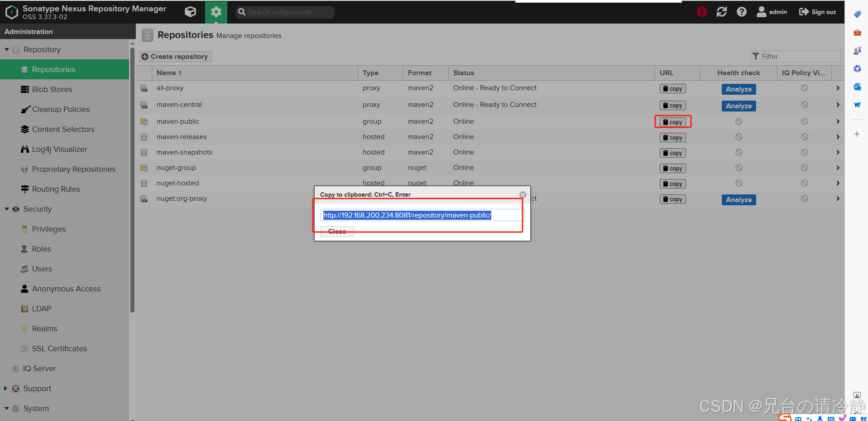Viewport: 868px width, 421px height.
Task: Click the Health check column header
Action: click(739, 73)
